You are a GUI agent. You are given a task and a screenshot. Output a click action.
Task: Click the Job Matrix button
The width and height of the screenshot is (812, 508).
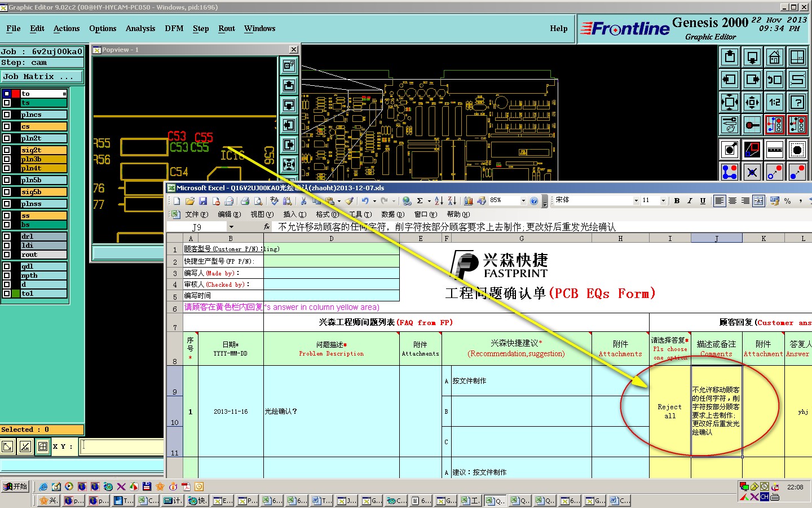click(42, 77)
